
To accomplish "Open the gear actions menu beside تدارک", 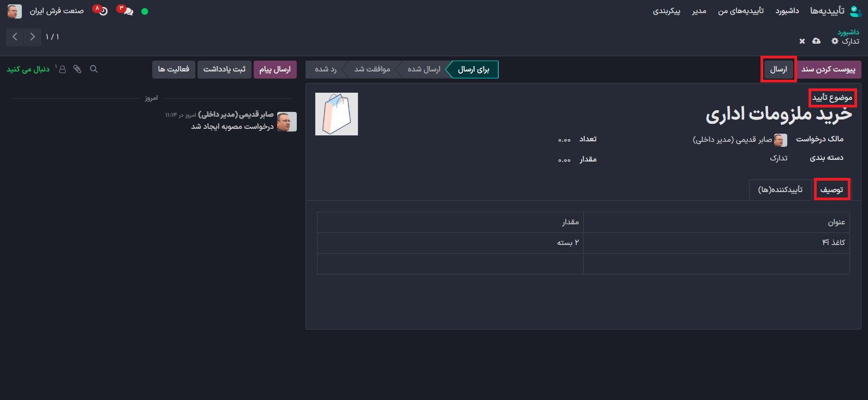I will [x=835, y=41].
